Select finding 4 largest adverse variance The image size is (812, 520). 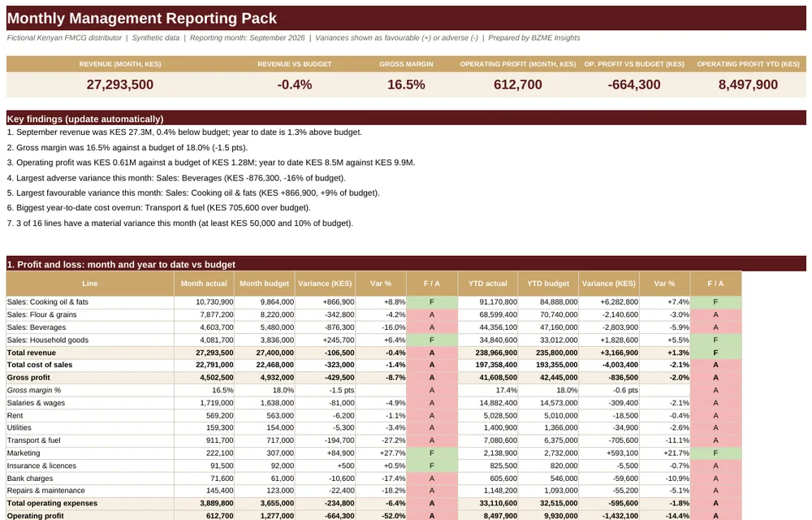click(176, 178)
